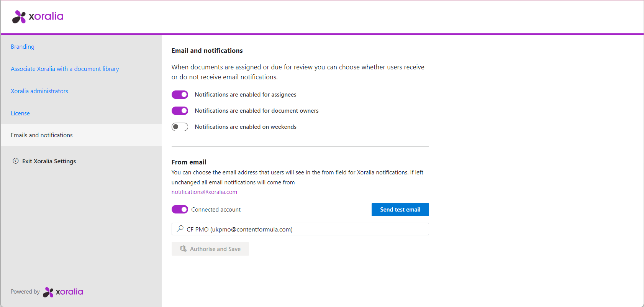Disable notifications for document owners

pos(180,111)
